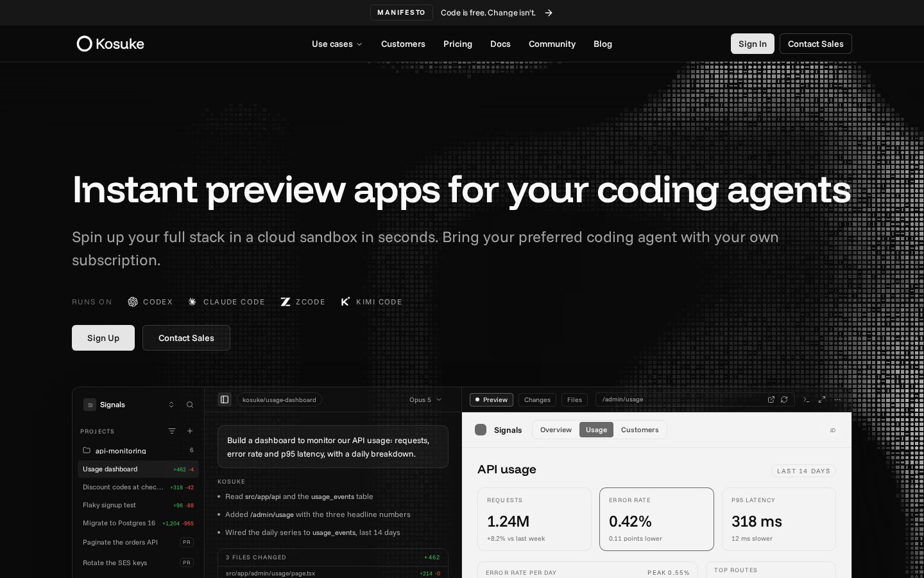
Task: Open the 'Code is free. Change isn't.' link
Action: (488, 13)
